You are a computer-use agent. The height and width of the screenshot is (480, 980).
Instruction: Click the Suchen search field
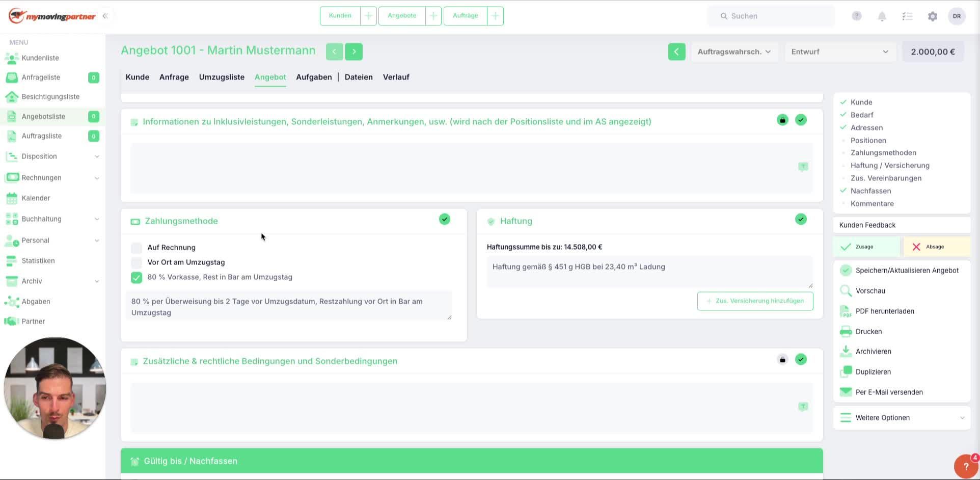point(772,16)
